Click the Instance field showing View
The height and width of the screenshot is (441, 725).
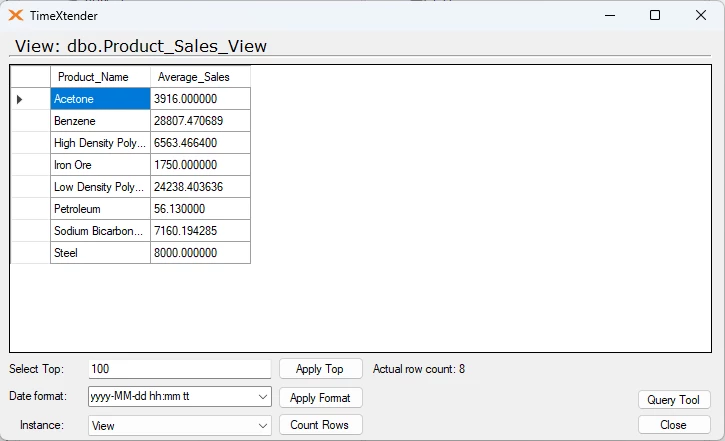pos(179,426)
